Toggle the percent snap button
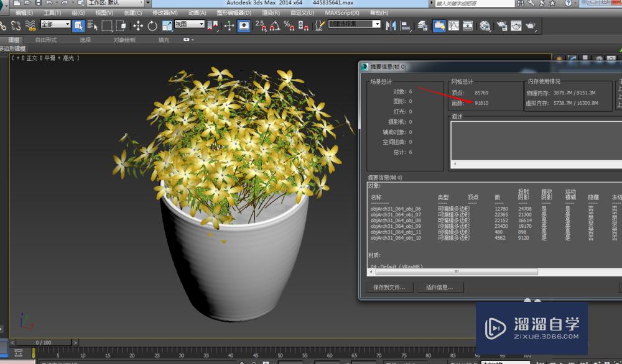The height and width of the screenshot is (364, 622). tap(289, 25)
